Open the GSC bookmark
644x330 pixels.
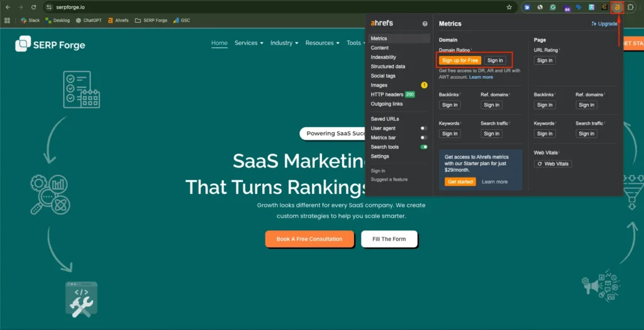pyautogui.click(x=182, y=20)
